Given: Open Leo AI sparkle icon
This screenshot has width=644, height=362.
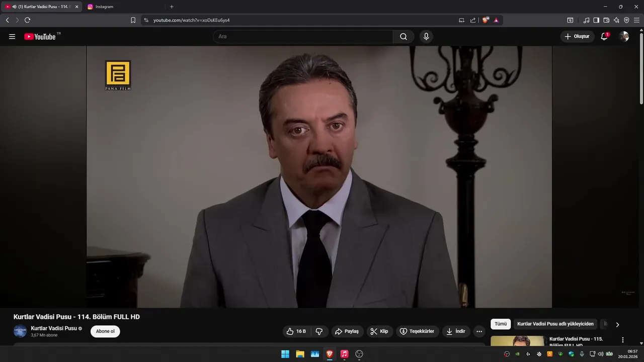Looking at the screenshot, I should tap(616, 20).
